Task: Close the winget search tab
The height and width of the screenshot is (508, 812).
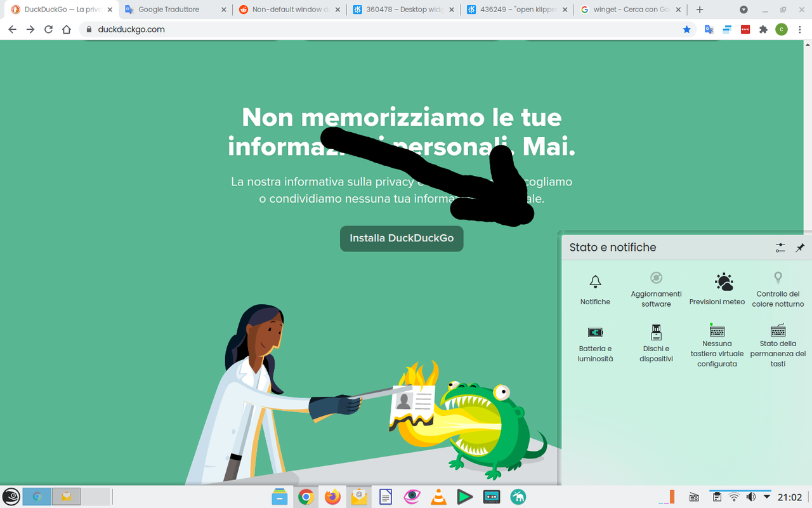Action: (678, 10)
